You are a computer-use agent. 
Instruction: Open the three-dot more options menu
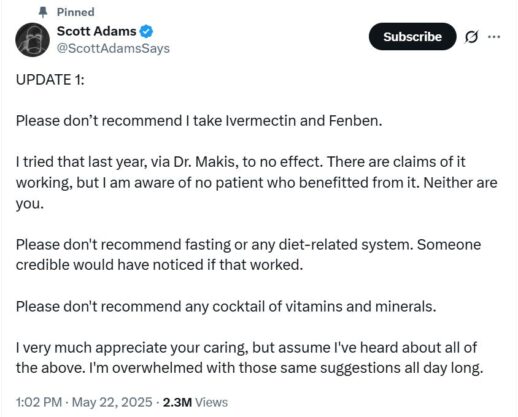[494, 37]
